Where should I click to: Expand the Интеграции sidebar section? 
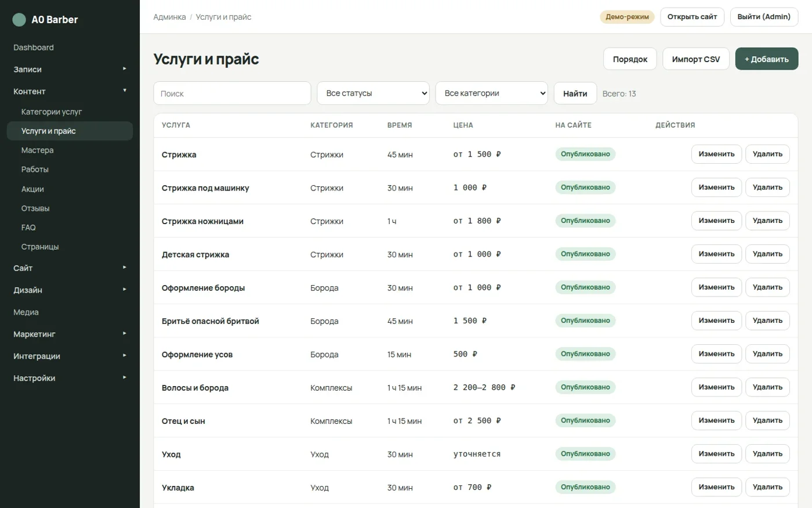[70, 356]
